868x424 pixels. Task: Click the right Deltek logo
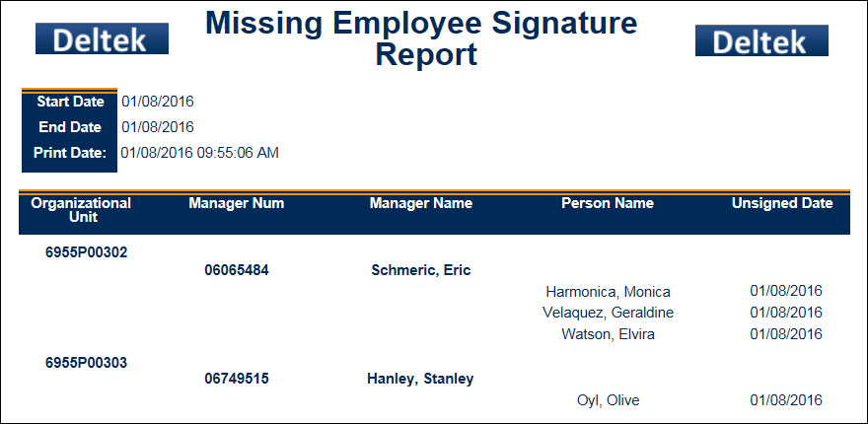tap(760, 41)
